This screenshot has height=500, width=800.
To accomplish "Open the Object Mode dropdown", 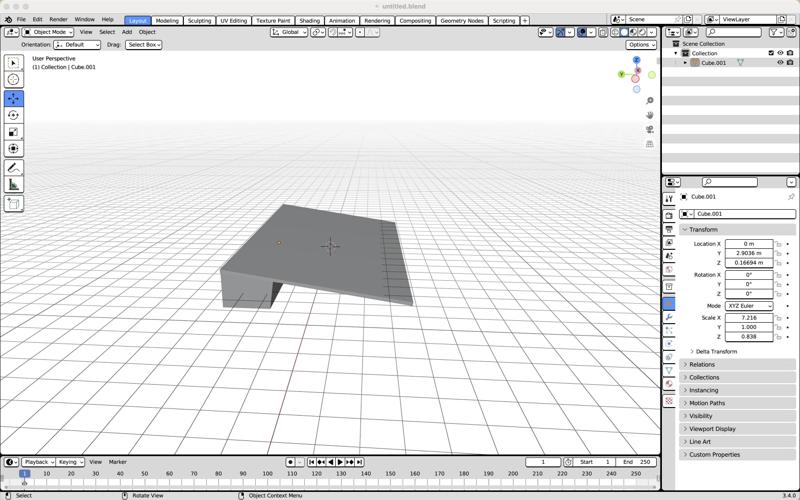I will 48,32.
